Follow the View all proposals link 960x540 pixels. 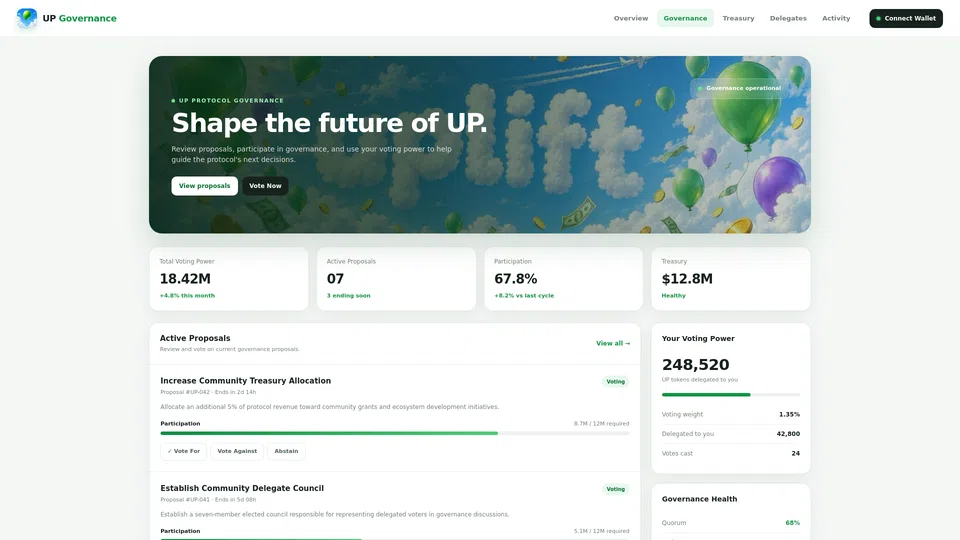click(613, 343)
